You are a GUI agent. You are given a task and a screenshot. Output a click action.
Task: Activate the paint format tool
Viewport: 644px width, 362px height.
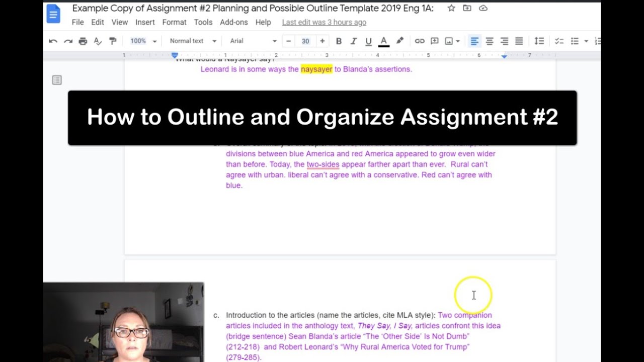[x=113, y=41]
